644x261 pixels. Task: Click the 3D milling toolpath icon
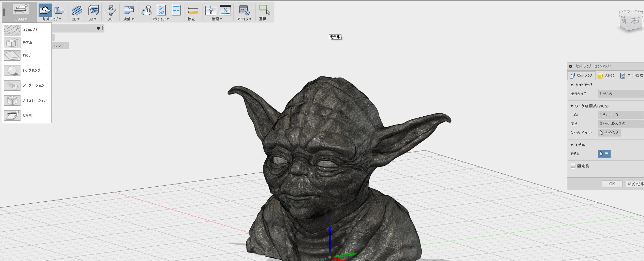(93, 10)
